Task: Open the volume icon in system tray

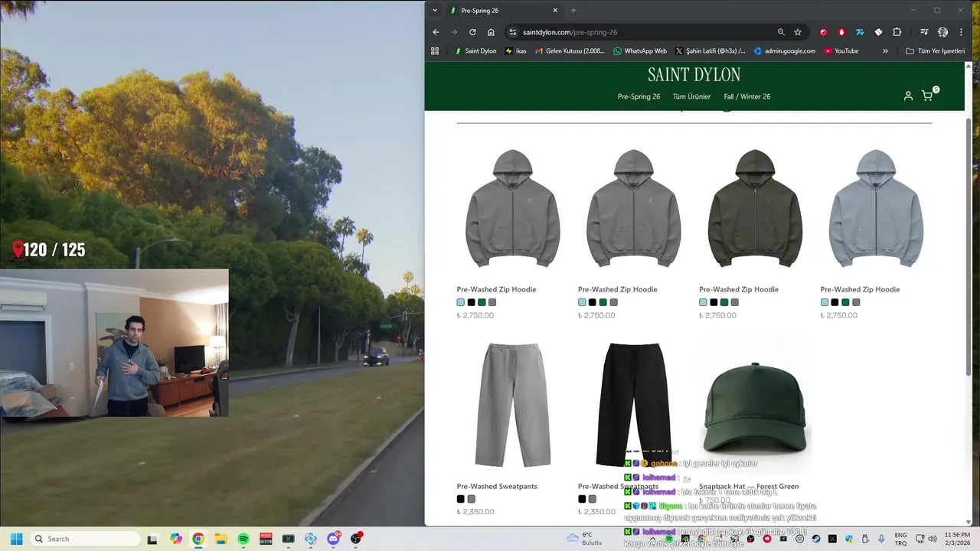Action: click(933, 539)
